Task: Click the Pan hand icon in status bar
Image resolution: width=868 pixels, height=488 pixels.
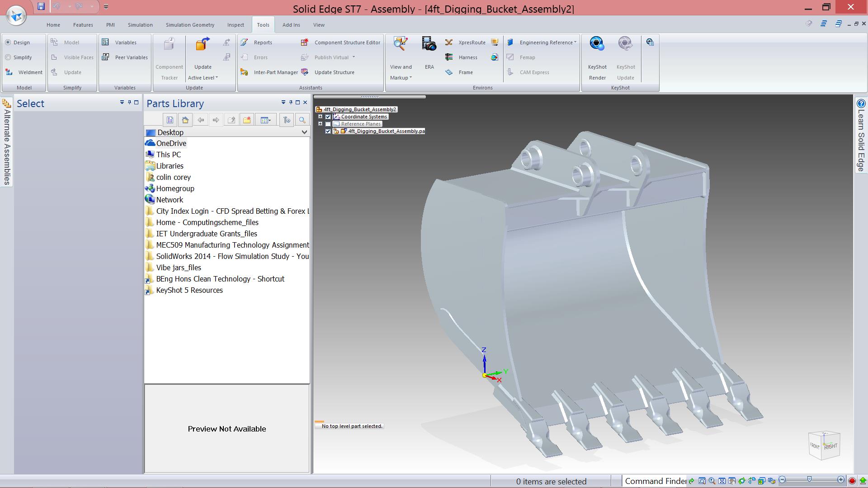Action: point(732,481)
